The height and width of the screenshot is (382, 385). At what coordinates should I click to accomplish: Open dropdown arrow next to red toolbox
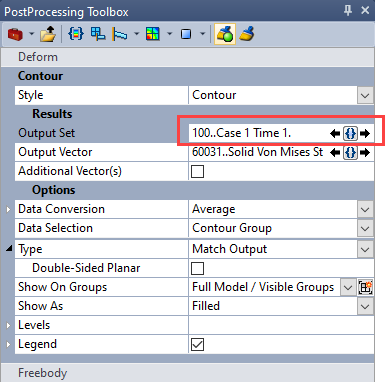[x=31, y=34]
